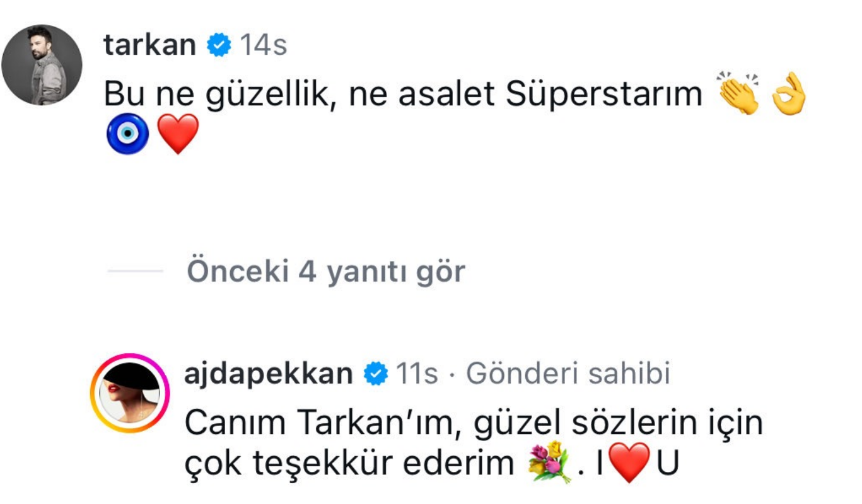
Task: Open ajdapekkan's story ring avatar
Action: coord(130,393)
